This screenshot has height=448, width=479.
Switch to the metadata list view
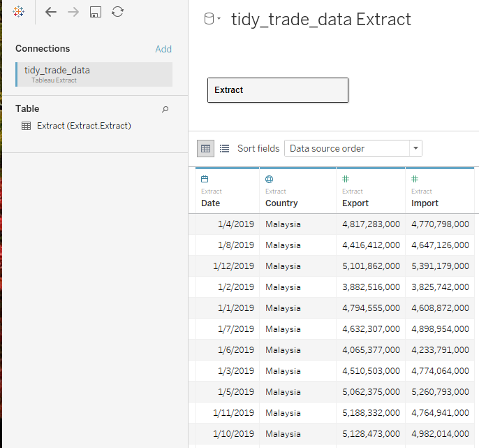click(224, 148)
